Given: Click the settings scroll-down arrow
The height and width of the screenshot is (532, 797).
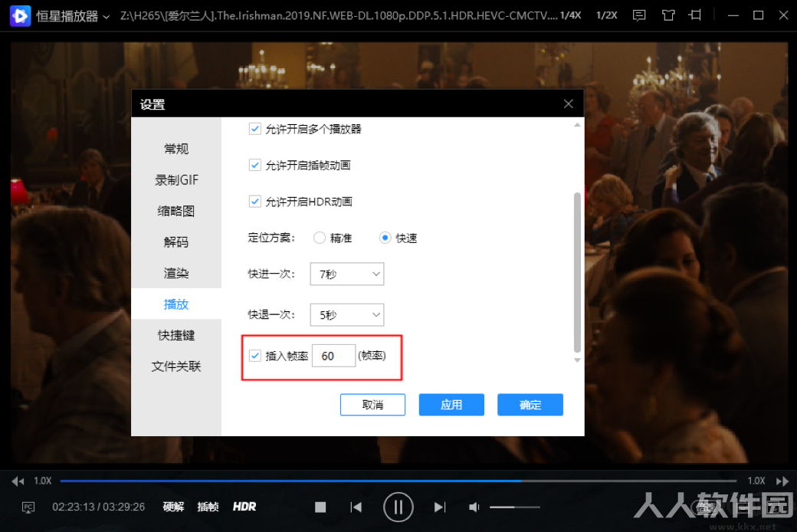Looking at the screenshot, I should (x=577, y=360).
